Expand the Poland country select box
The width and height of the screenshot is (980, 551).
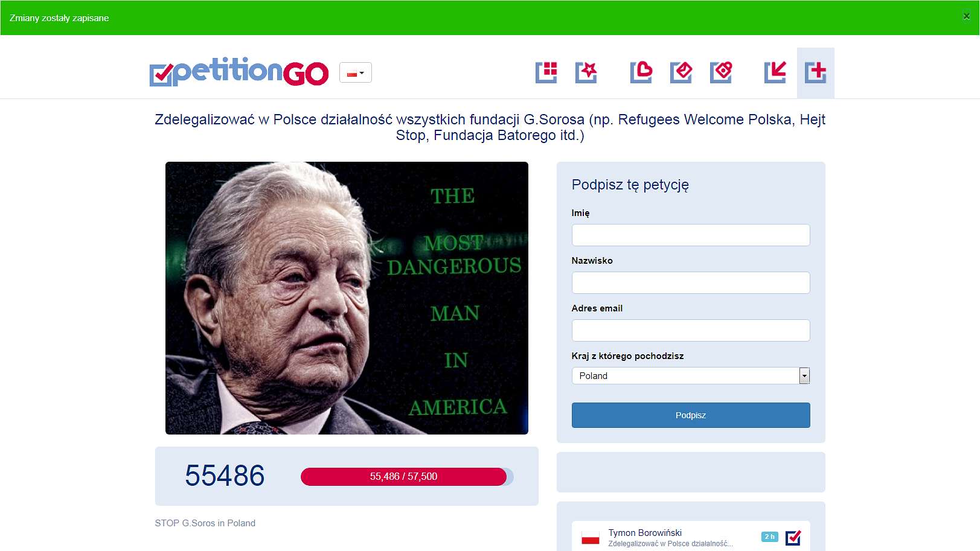point(691,375)
